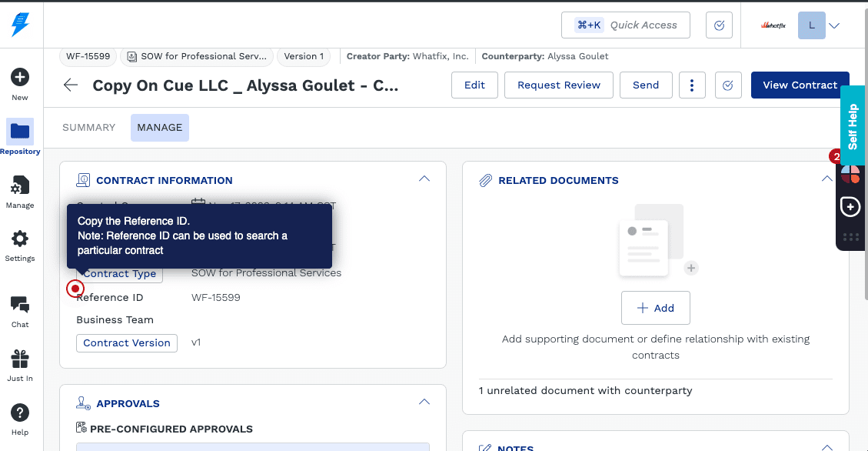868x451 pixels.
Task: Create a New item using the plus icon
Action: click(20, 75)
